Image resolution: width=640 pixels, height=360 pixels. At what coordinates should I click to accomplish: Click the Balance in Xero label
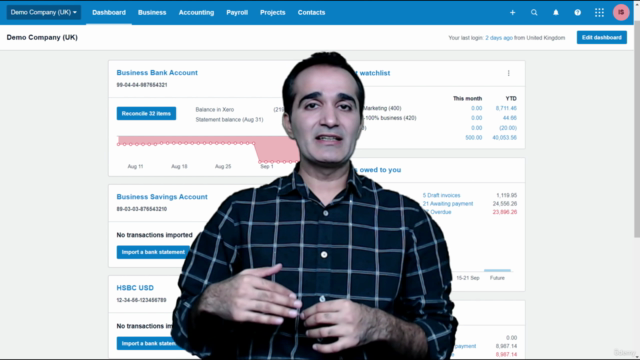[215, 109]
